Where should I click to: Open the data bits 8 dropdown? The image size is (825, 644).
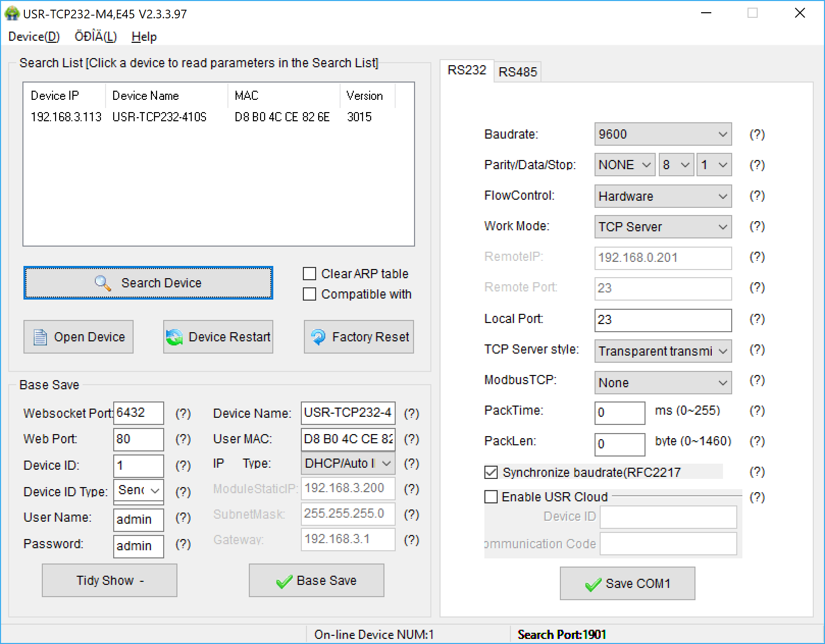(x=676, y=165)
